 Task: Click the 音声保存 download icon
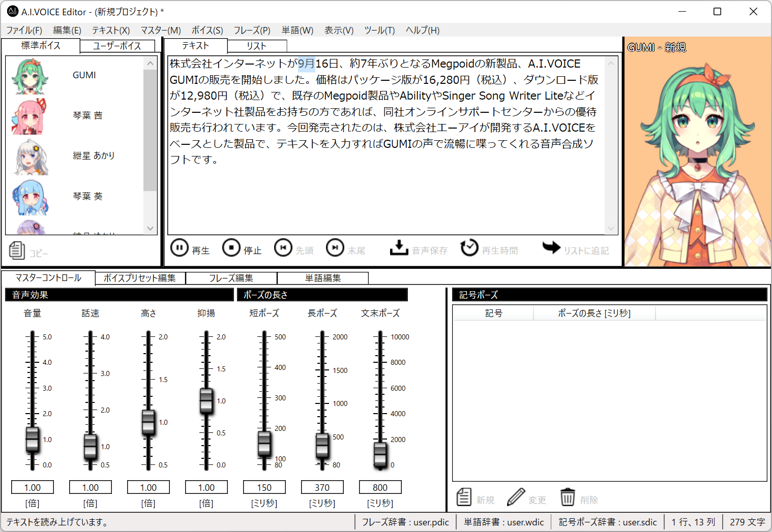pos(399,248)
